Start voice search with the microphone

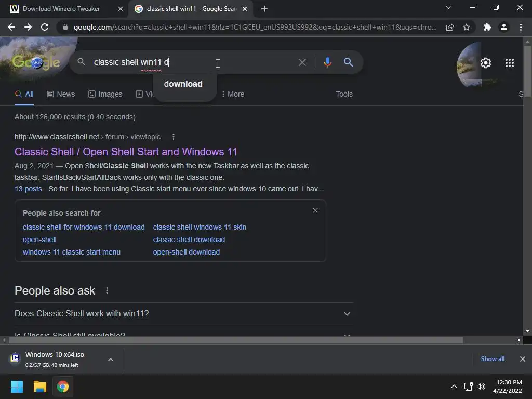tap(327, 62)
